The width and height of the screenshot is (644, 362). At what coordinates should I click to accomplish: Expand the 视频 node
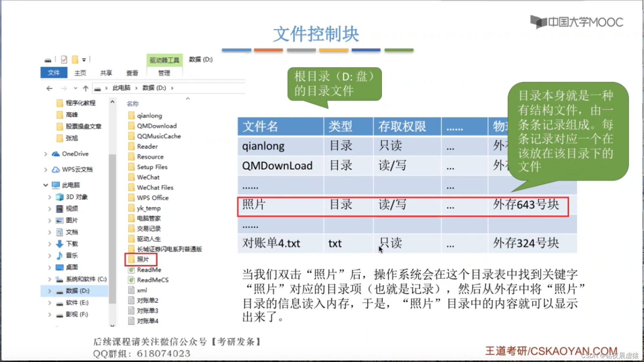(x=50, y=209)
